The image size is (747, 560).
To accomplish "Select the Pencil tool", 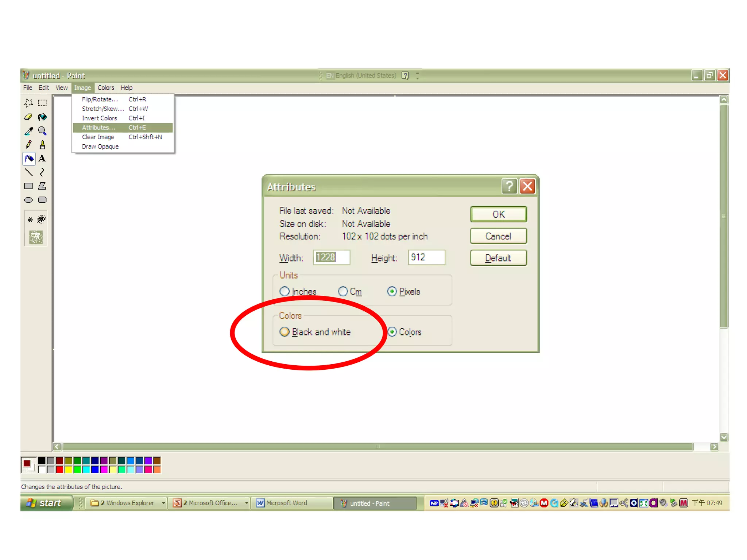I will point(28,145).
